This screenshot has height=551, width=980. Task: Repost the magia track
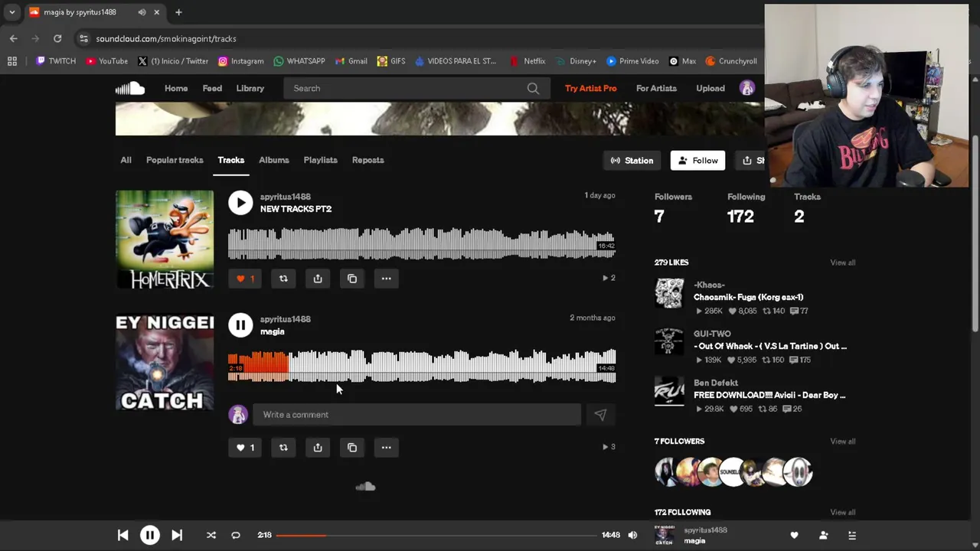[283, 448]
